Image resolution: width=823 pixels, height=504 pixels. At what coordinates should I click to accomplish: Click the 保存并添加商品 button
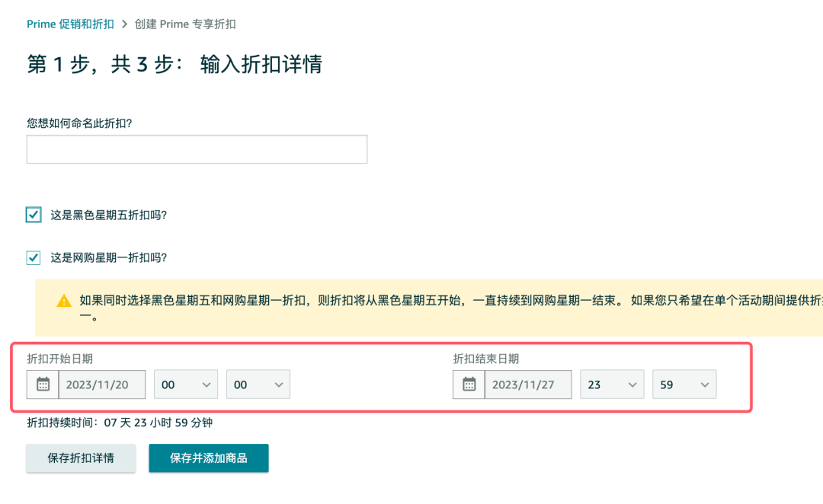(208, 458)
